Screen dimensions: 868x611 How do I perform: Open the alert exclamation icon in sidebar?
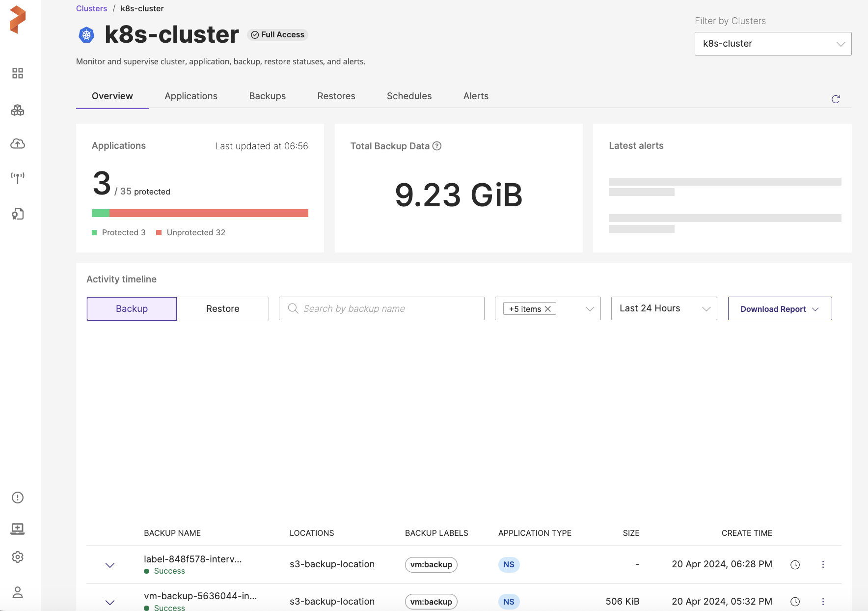(18, 498)
